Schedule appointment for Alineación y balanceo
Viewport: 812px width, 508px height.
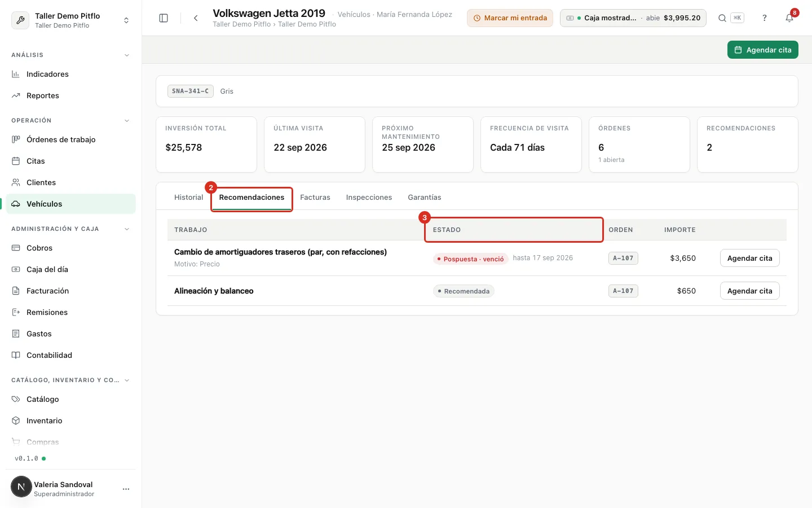point(749,291)
